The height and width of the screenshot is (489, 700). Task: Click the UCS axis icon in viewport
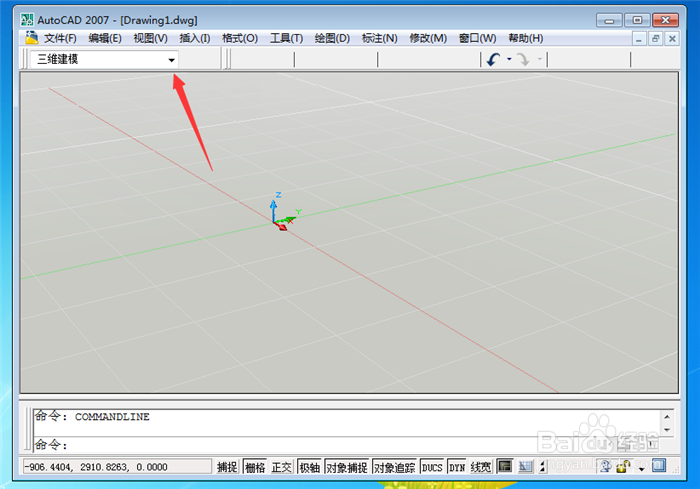(x=284, y=212)
